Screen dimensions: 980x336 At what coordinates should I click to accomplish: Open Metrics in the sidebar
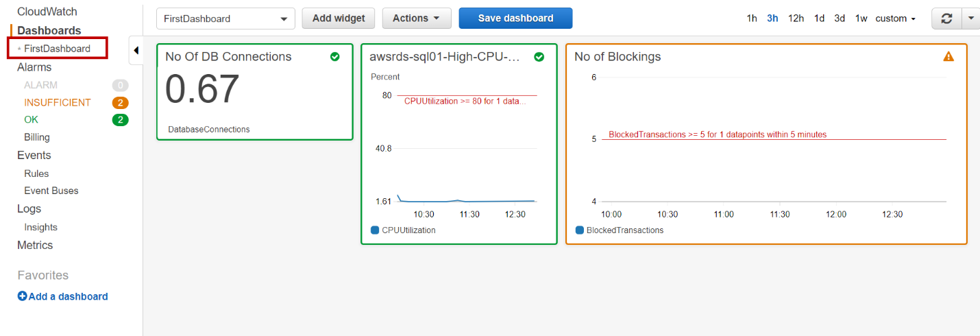[x=35, y=245]
